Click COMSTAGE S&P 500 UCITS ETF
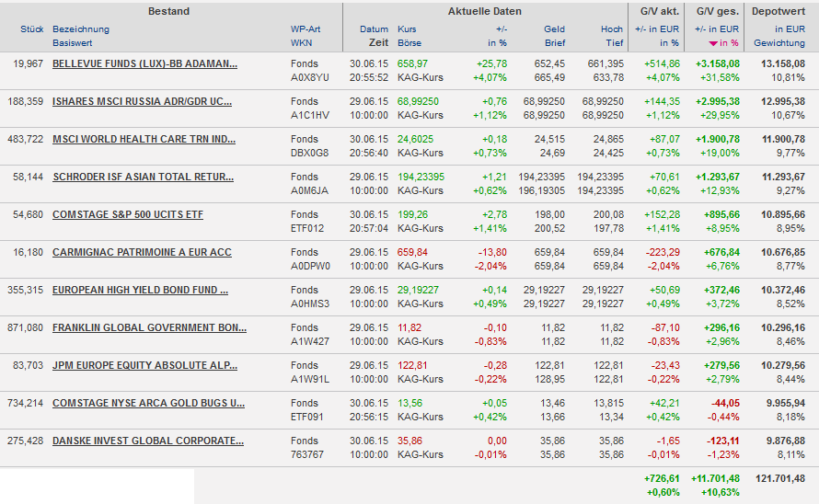Image resolution: width=819 pixels, height=504 pixels. pos(128,214)
